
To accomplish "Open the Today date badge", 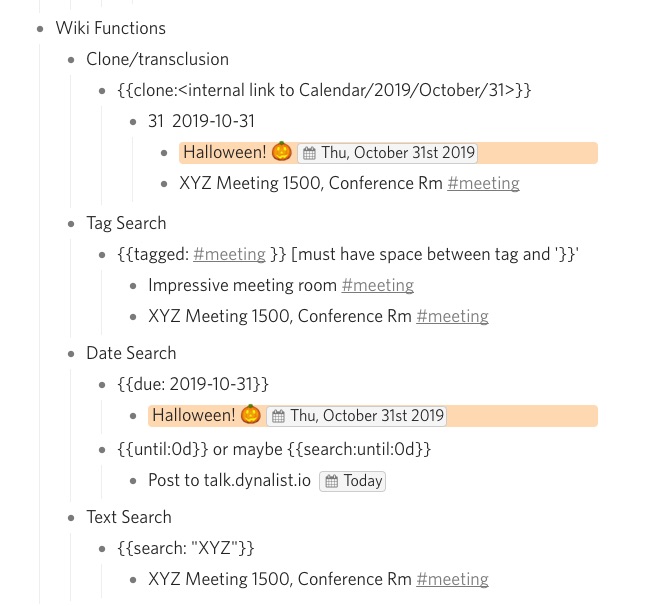I will point(352,481).
